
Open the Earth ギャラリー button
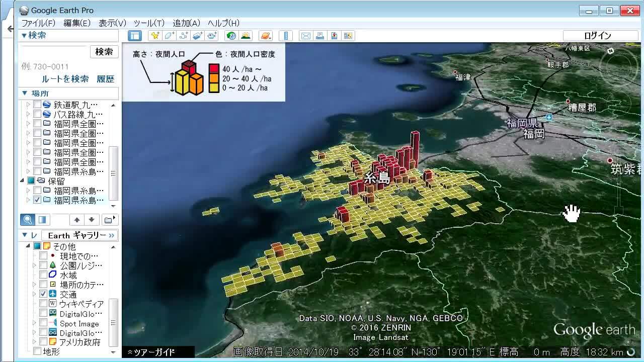(79, 235)
